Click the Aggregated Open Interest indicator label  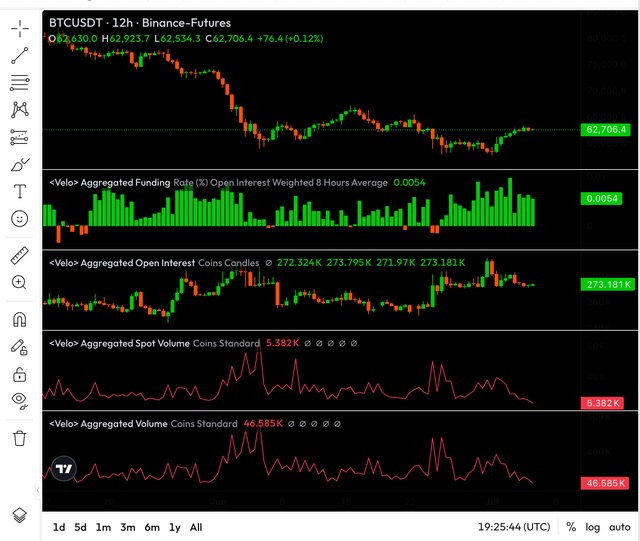154,263
